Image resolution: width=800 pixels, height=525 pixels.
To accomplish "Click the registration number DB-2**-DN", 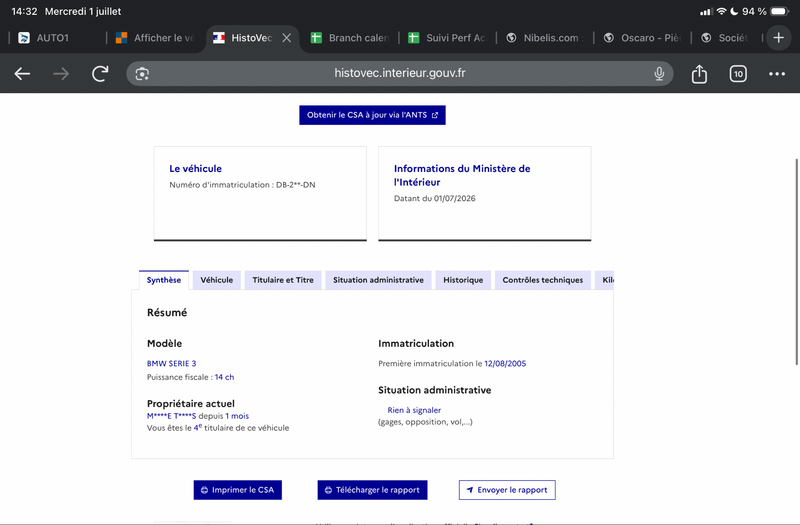I will click(295, 185).
